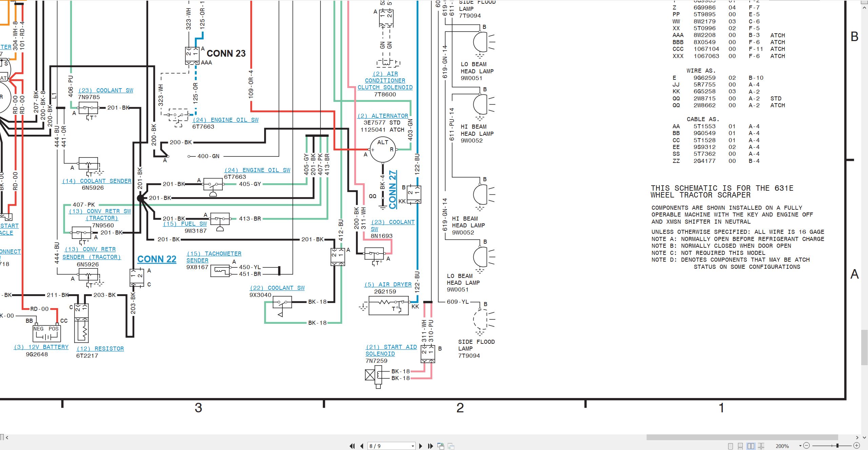Open the page number 8 / 9 dropdown
The height and width of the screenshot is (450, 868).
tap(413, 446)
